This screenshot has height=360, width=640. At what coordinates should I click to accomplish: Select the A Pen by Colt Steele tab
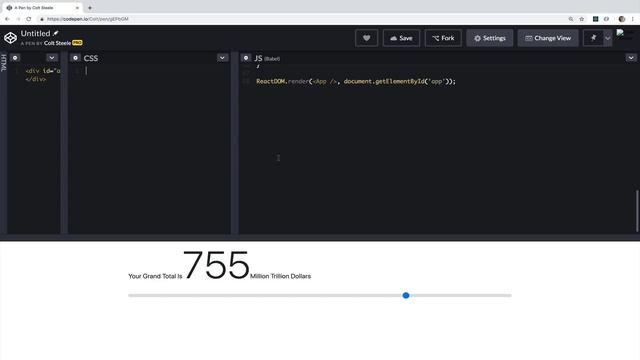coord(42,8)
